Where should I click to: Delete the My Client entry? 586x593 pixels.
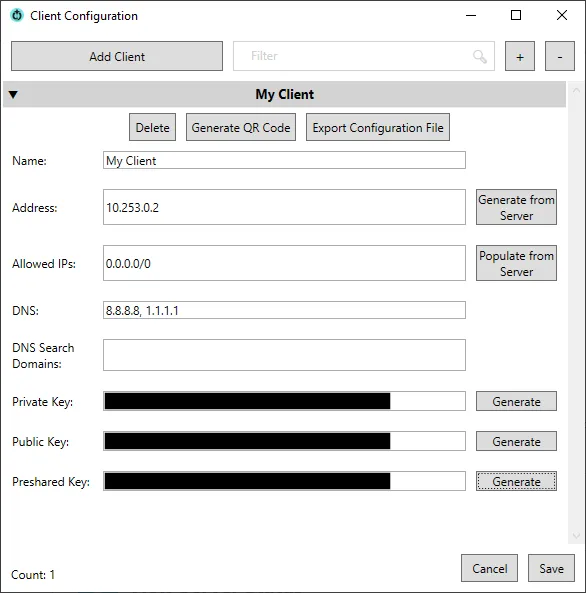coord(152,127)
